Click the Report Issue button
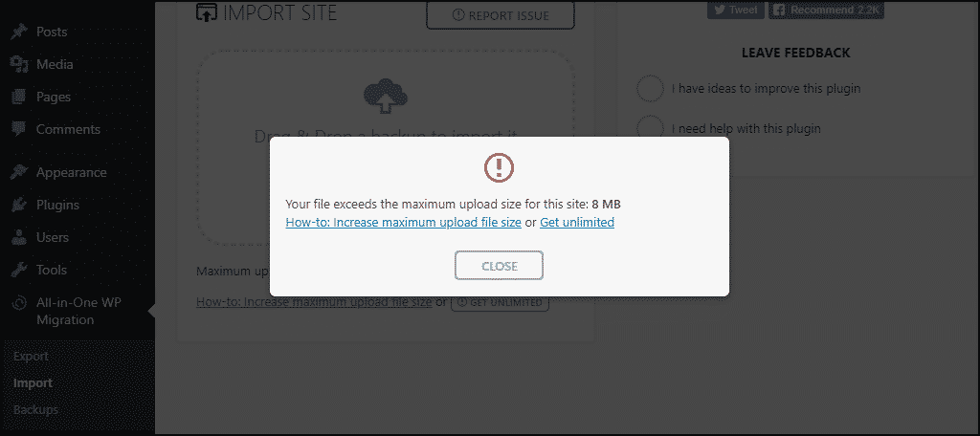Screen dimensions: 980x436 coord(500,15)
